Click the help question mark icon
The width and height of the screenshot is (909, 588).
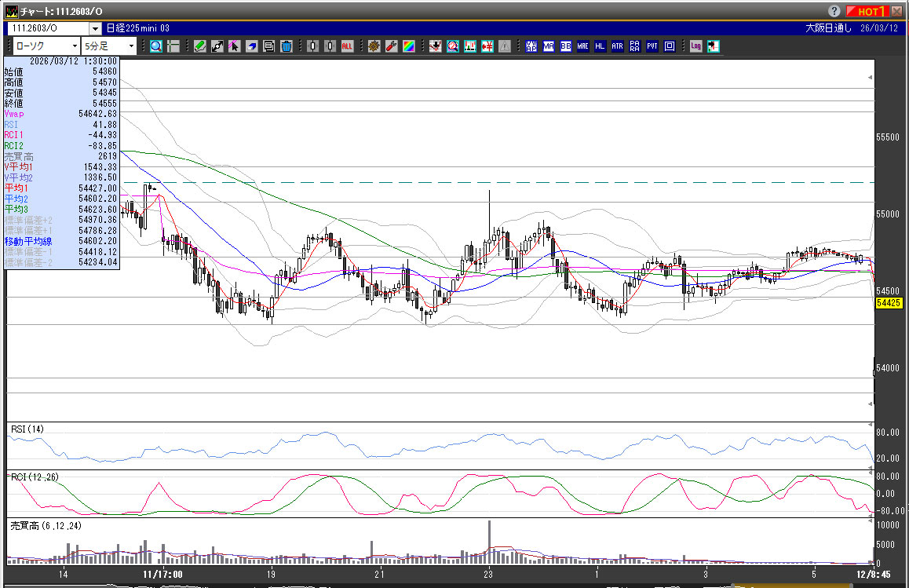[x=834, y=11]
